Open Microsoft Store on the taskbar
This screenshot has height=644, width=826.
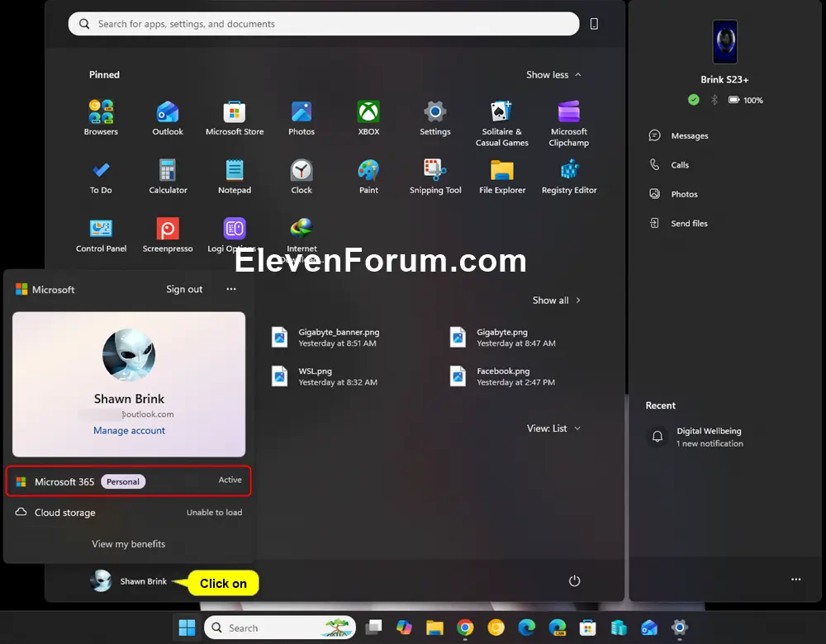(587, 627)
